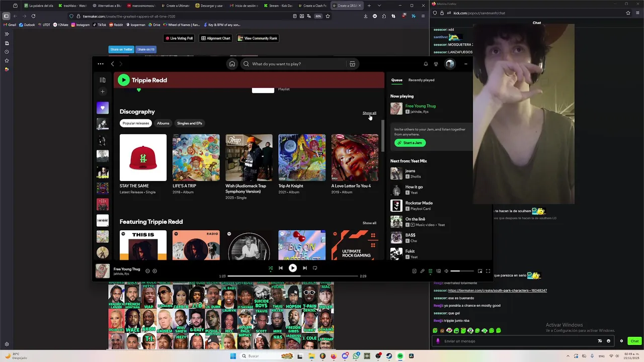Toggle the Queue icon in player bar
This screenshot has width=644, height=362.
(430, 271)
